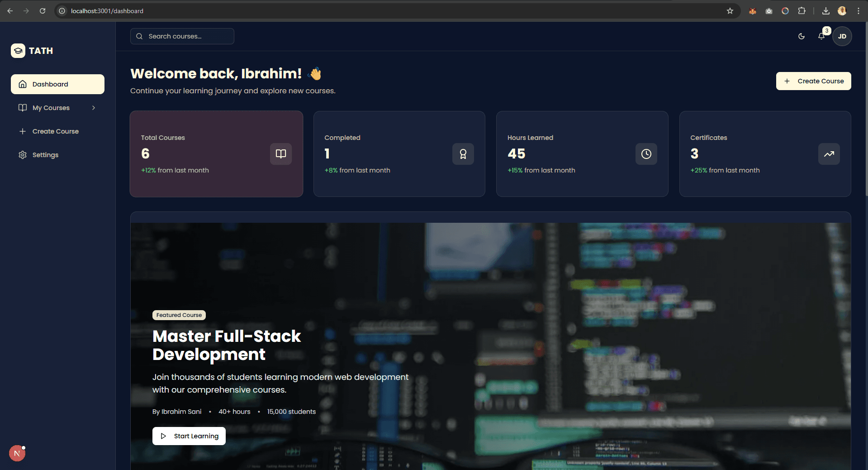This screenshot has height=470, width=868.
Task: Toggle the bookmark star in address bar
Action: pyautogui.click(x=730, y=11)
